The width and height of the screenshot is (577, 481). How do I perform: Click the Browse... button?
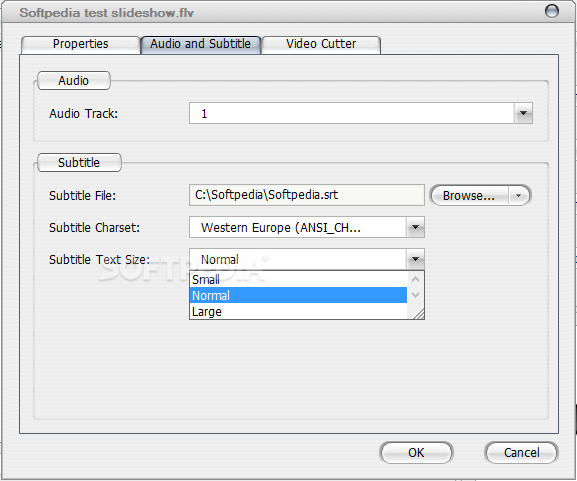point(469,195)
